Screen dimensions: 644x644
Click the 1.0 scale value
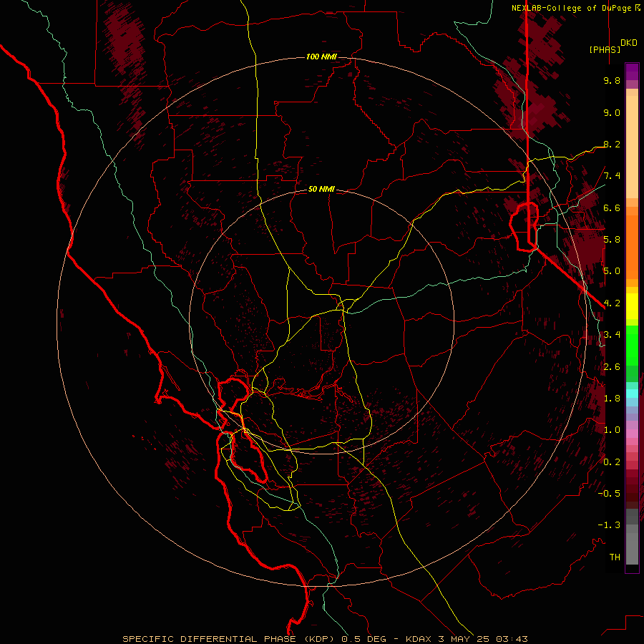click(612, 430)
